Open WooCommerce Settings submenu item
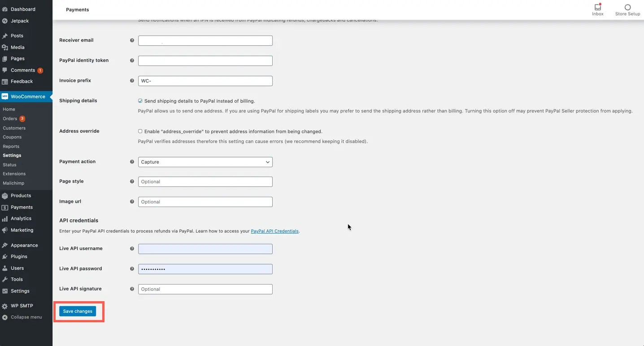The height and width of the screenshot is (346, 644). pyautogui.click(x=12, y=156)
